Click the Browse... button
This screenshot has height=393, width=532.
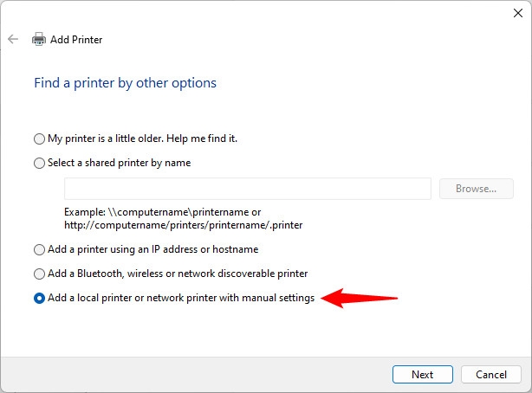tap(476, 189)
